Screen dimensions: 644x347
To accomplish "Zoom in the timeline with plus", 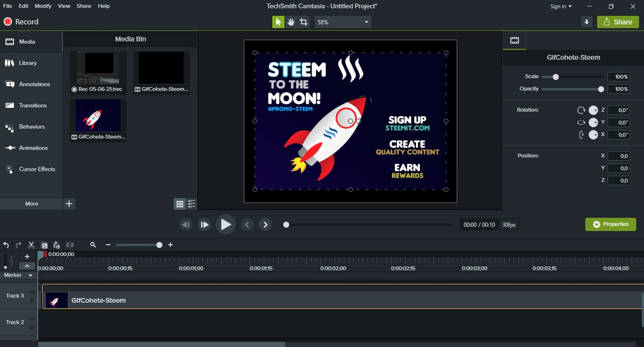I will [x=171, y=245].
